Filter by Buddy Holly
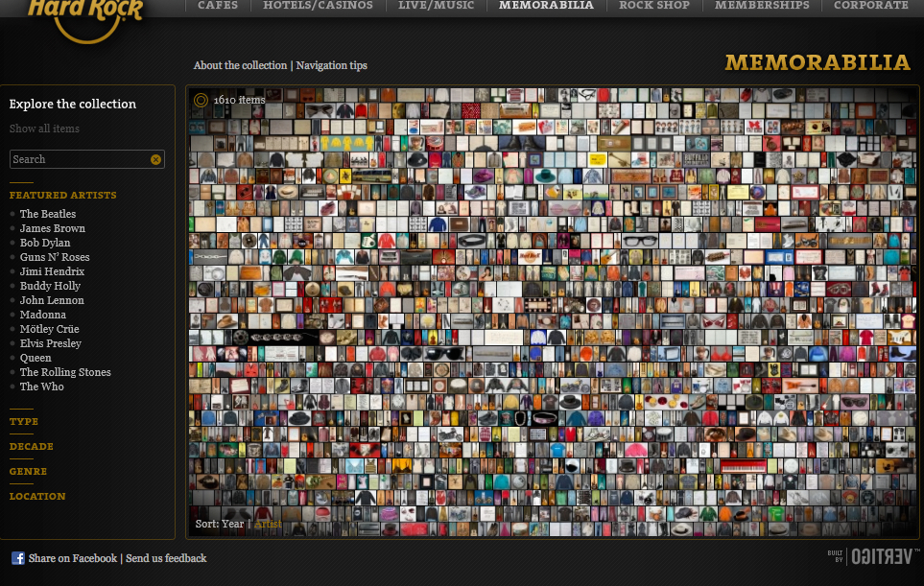The width and height of the screenshot is (924, 586). pyautogui.click(x=50, y=286)
